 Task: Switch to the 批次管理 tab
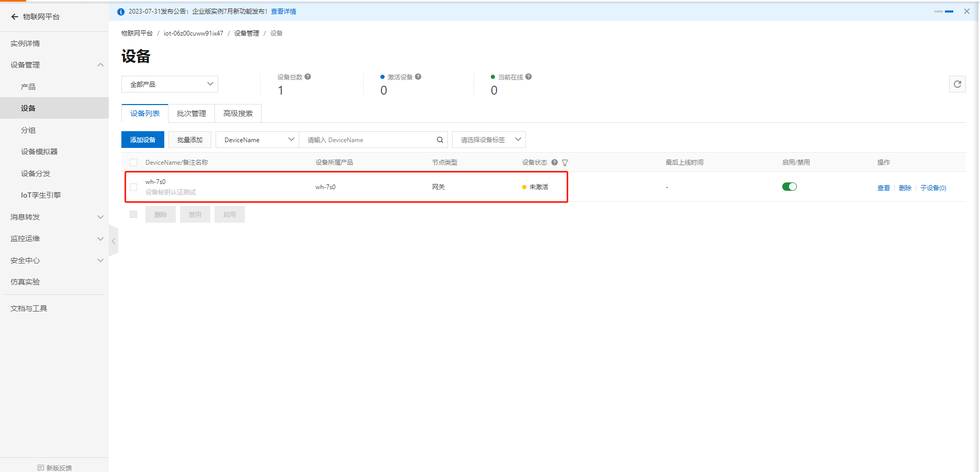point(191,113)
